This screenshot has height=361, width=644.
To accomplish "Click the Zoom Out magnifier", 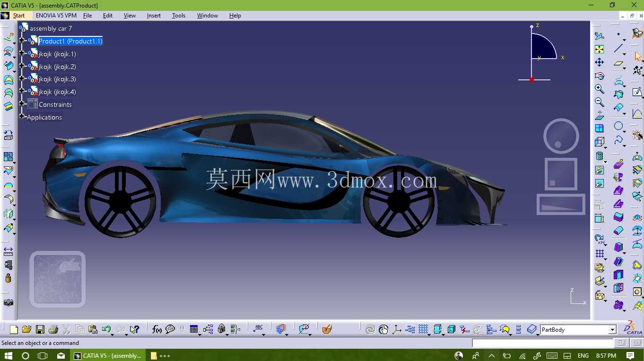I will pos(600,102).
